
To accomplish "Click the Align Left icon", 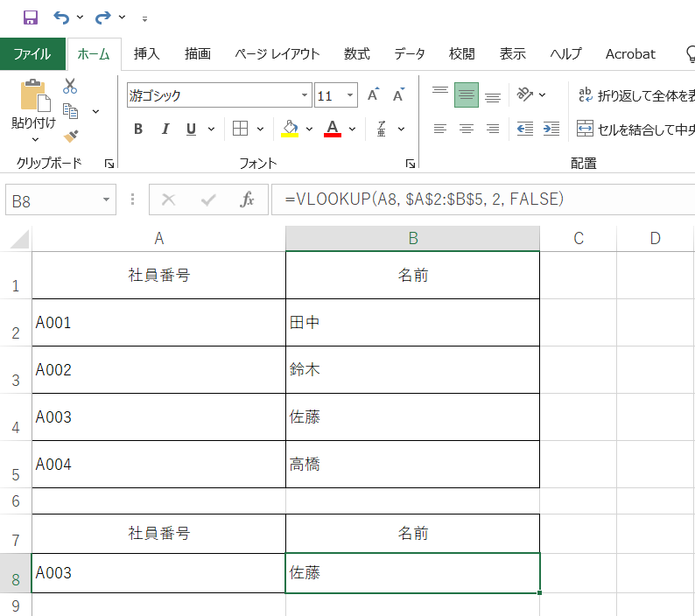I will pos(440,129).
